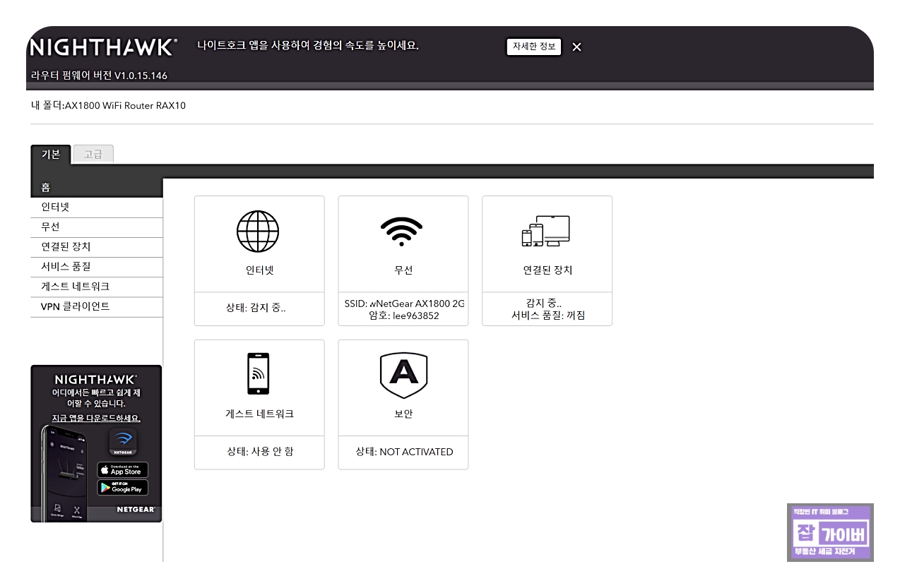900x588 pixels.
Task: Click the 인터넷 card title
Action: (259, 270)
